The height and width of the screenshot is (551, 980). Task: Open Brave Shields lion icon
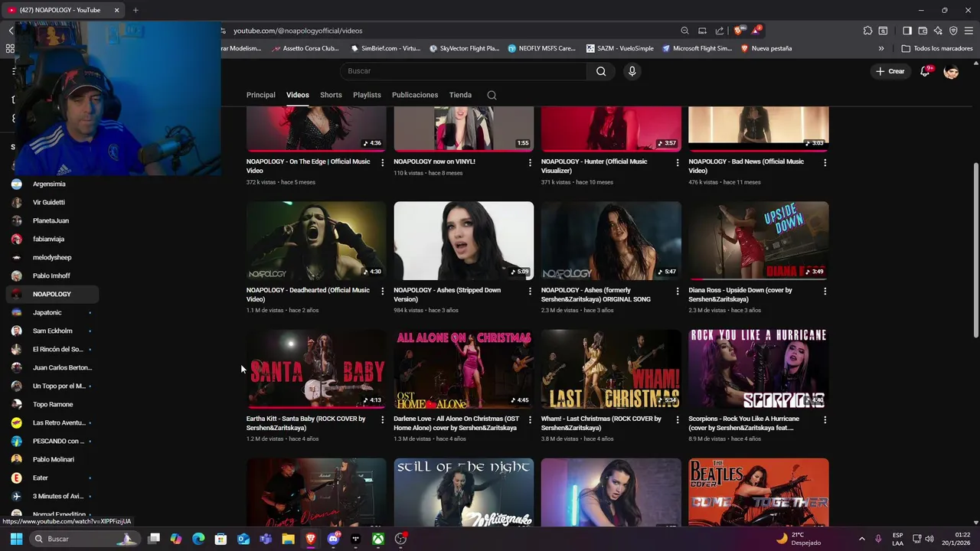click(x=738, y=31)
